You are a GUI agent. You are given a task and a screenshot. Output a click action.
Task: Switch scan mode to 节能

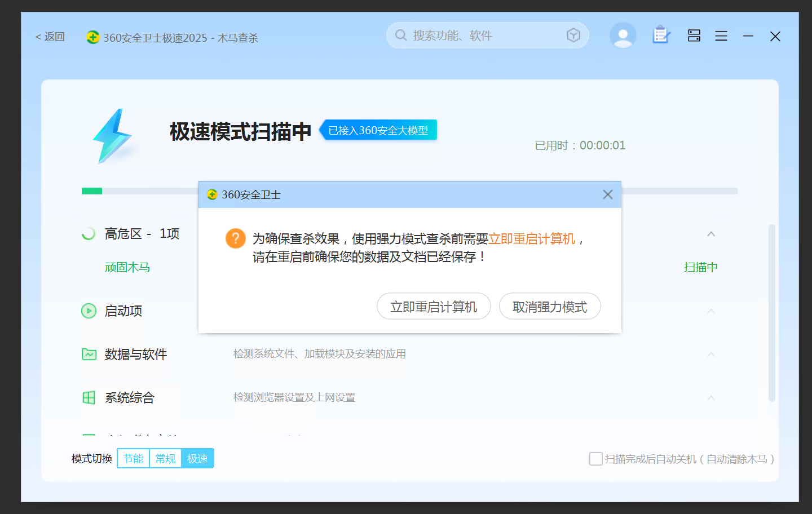tap(134, 459)
